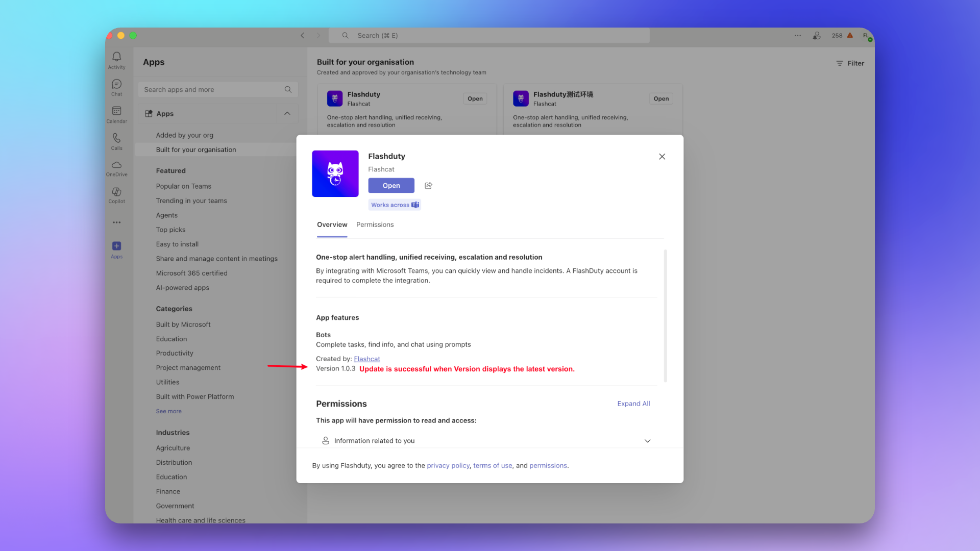Switch to the Permissions tab
Image resolution: width=980 pixels, height=551 pixels.
[x=375, y=224]
